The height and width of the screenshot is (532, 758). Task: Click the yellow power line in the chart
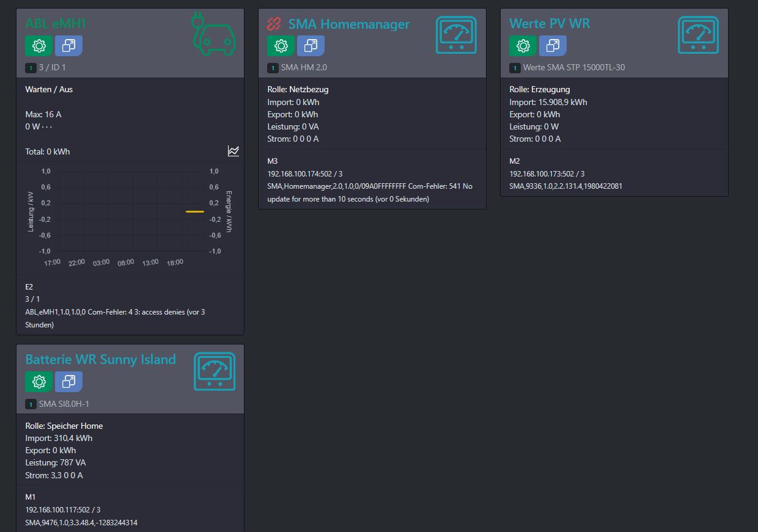(x=195, y=211)
